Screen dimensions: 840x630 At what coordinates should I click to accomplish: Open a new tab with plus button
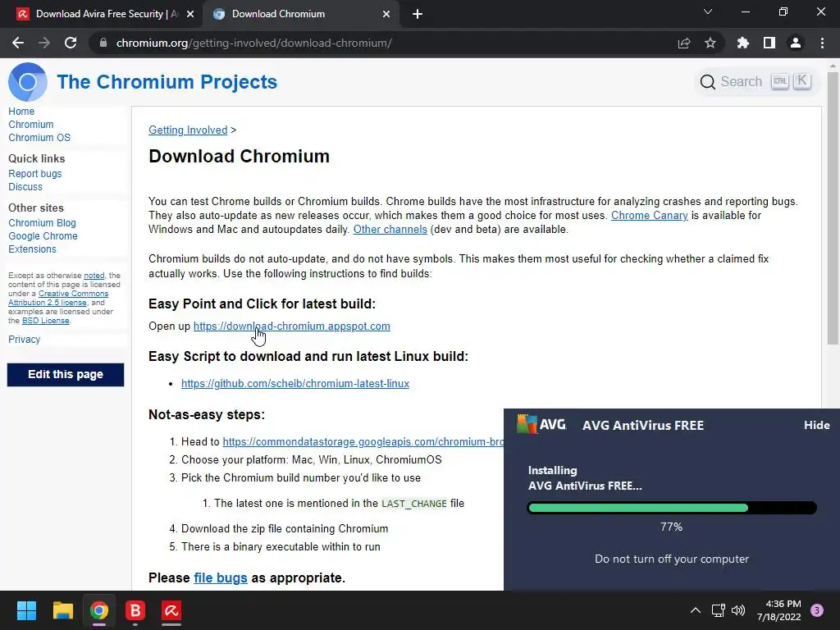click(418, 14)
